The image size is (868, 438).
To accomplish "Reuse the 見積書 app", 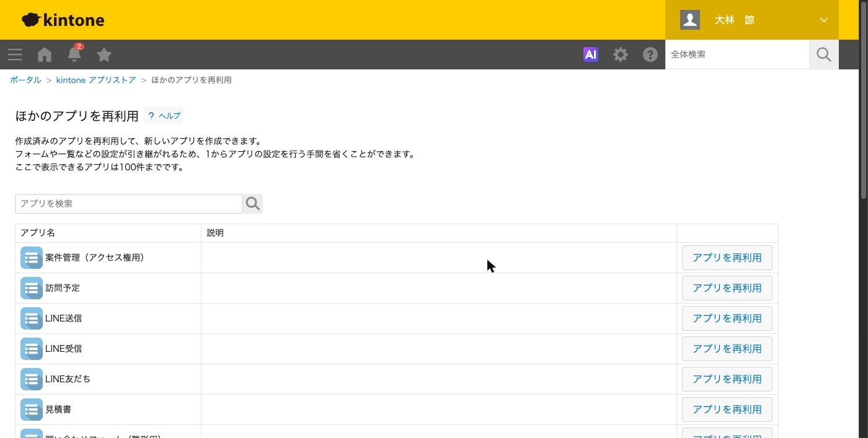I will pyautogui.click(x=727, y=410).
